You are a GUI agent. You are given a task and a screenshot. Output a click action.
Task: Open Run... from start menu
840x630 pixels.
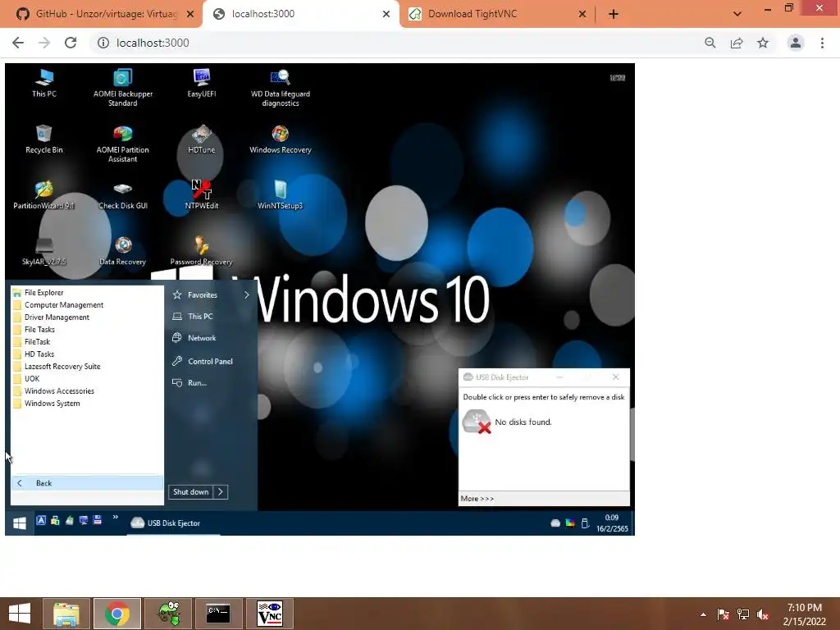tap(211, 383)
